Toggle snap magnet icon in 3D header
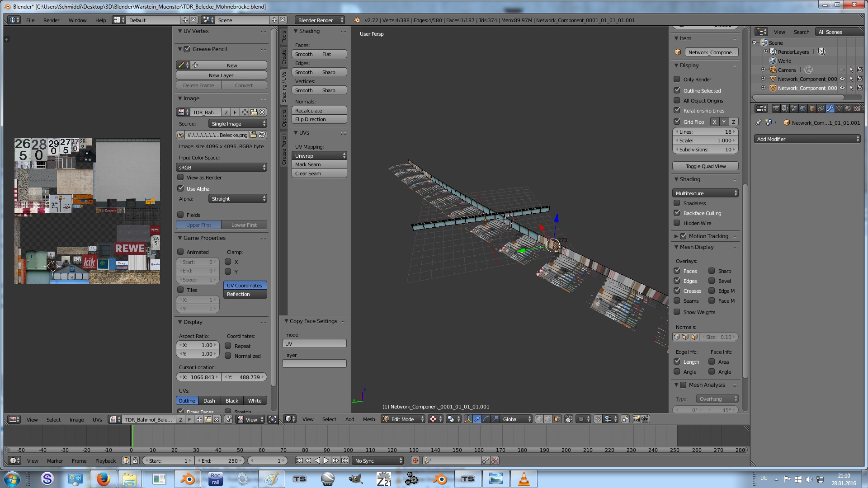Viewport: 868px width, 488px height. coord(598,419)
